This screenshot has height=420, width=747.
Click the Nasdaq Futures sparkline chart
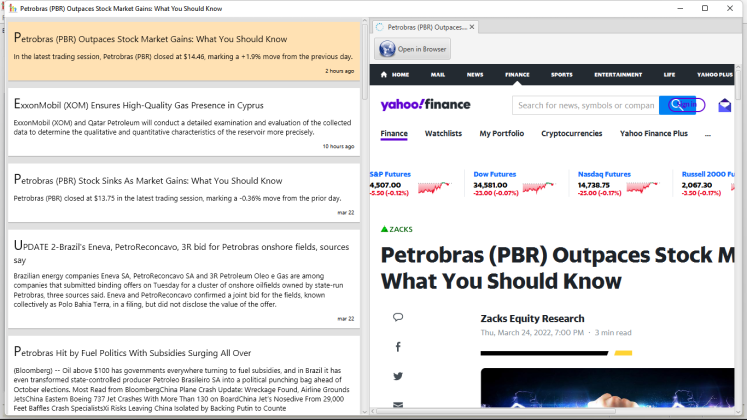tap(642, 188)
